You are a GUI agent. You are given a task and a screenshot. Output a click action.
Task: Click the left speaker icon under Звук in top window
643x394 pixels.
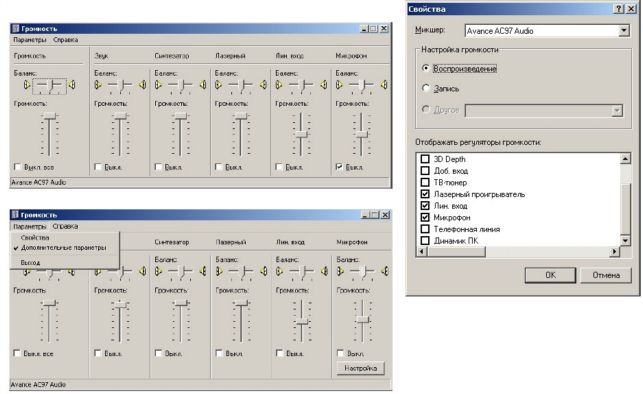tap(98, 85)
